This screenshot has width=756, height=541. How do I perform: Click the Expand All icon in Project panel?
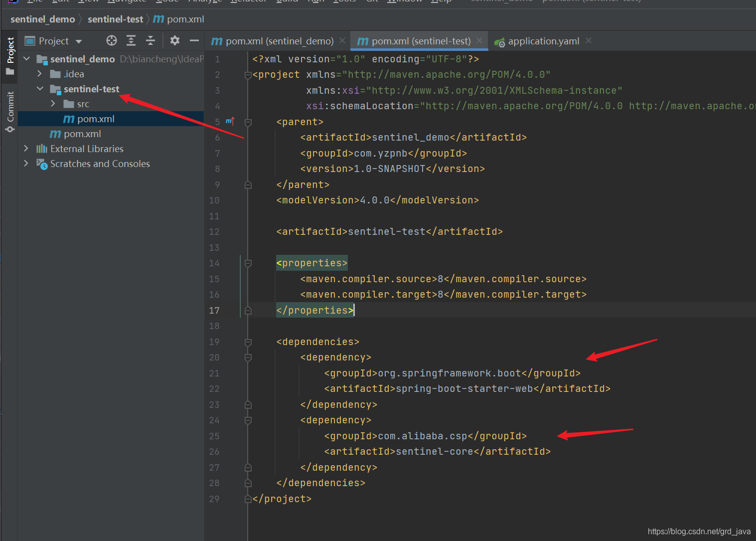coord(131,41)
